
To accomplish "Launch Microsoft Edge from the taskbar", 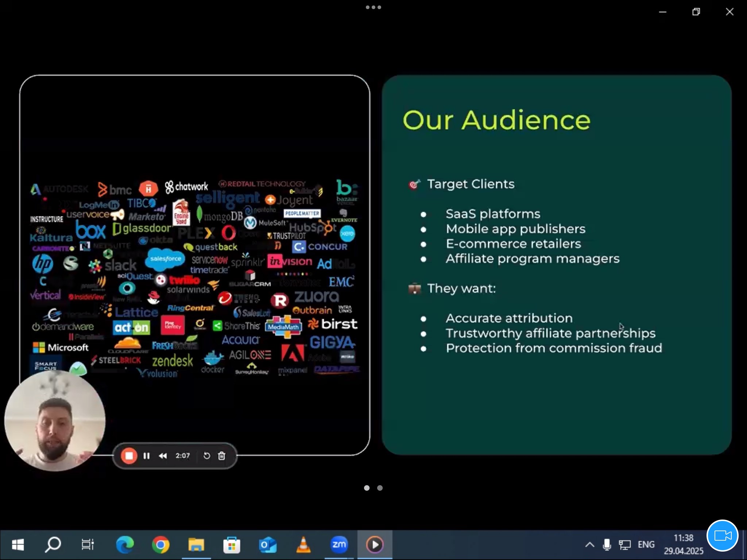I will tap(125, 545).
